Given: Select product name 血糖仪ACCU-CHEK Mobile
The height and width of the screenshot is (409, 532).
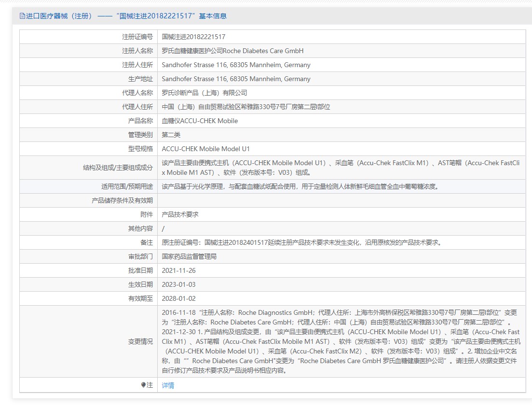Looking at the screenshot, I should coord(200,121).
